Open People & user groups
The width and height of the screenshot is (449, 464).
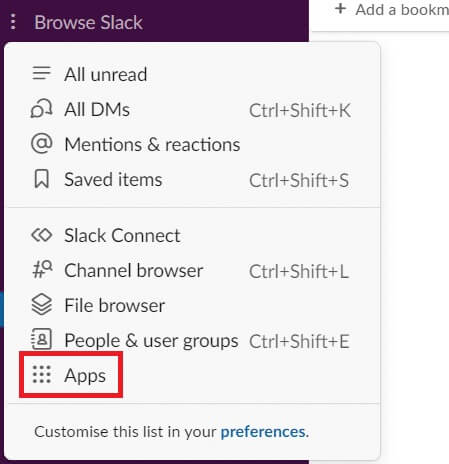(x=151, y=341)
